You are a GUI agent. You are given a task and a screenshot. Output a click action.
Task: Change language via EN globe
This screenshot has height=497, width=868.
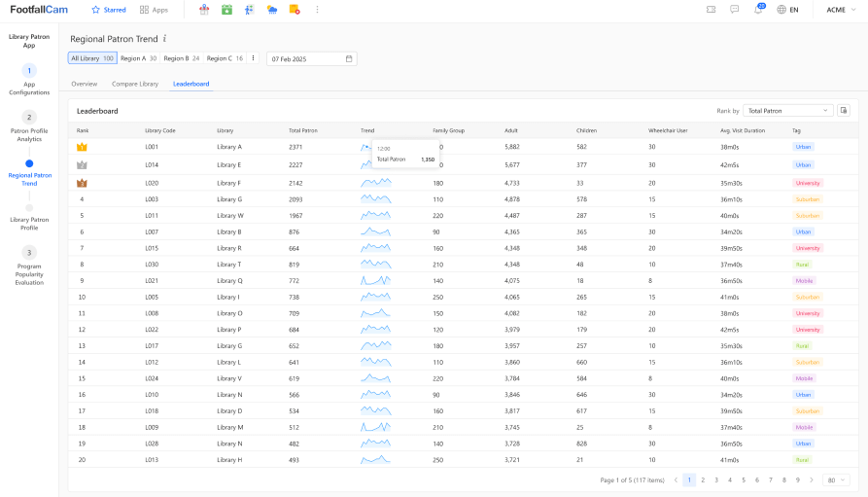coord(787,10)
